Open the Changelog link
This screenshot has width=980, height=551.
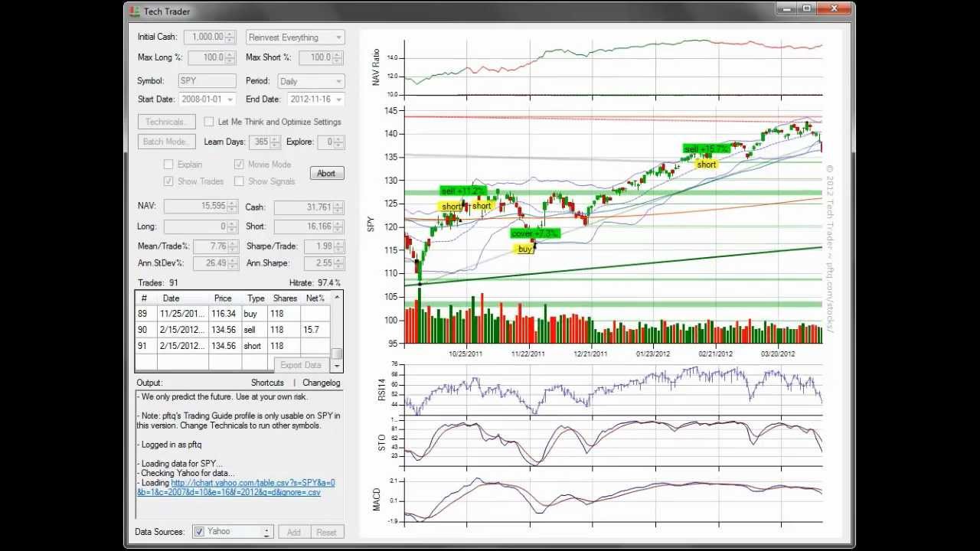322,383
